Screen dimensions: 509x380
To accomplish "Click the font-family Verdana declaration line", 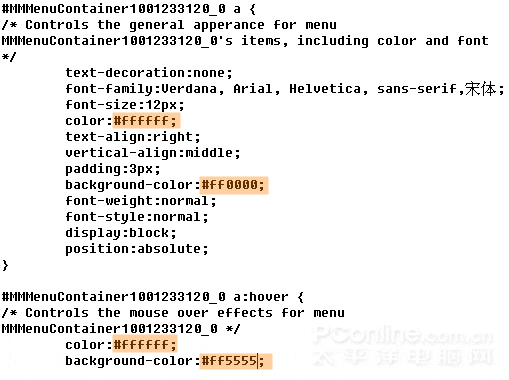I will [x=285, y=89].
